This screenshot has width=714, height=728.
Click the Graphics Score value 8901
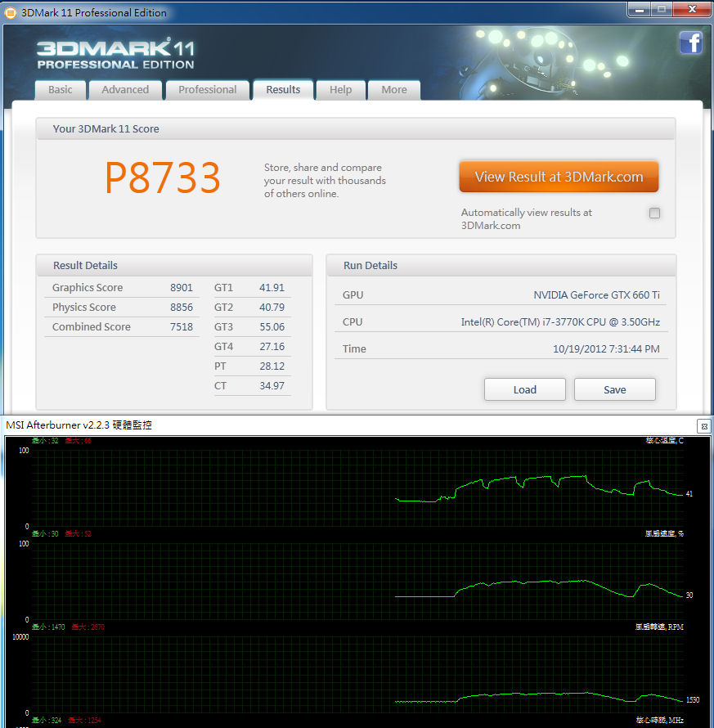(181, 288)
